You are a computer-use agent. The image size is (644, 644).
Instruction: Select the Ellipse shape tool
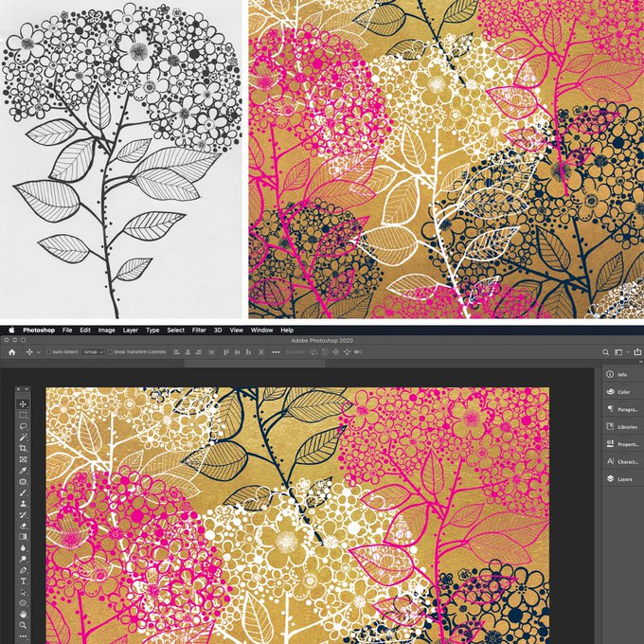23,603
